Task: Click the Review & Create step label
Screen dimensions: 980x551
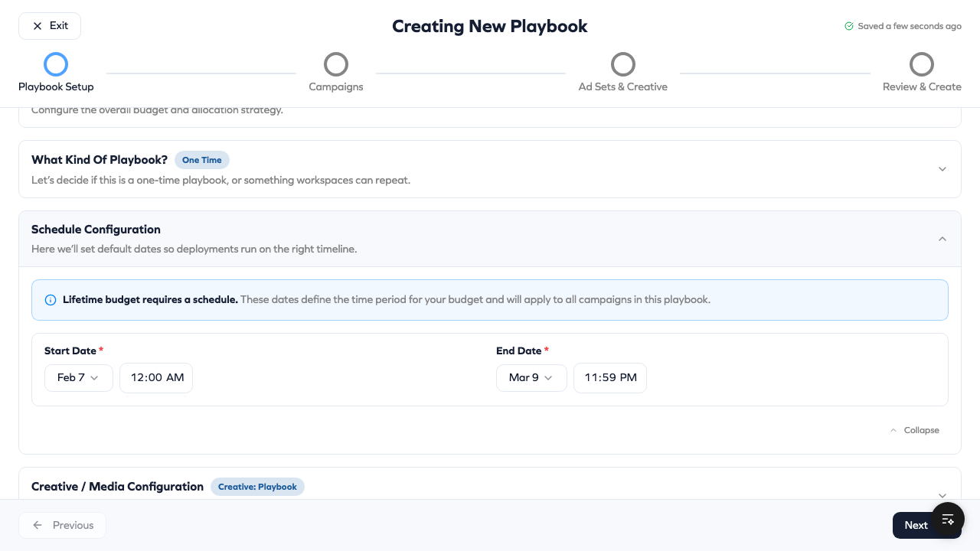Action: [922, 87]
